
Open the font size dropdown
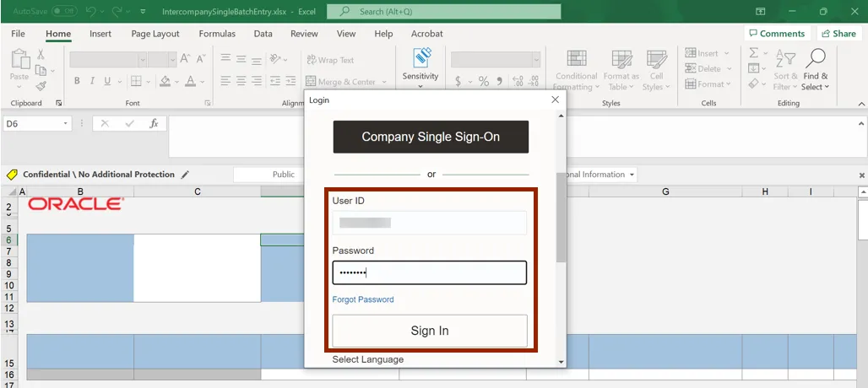pyautogui.click(x=172, y=59)
